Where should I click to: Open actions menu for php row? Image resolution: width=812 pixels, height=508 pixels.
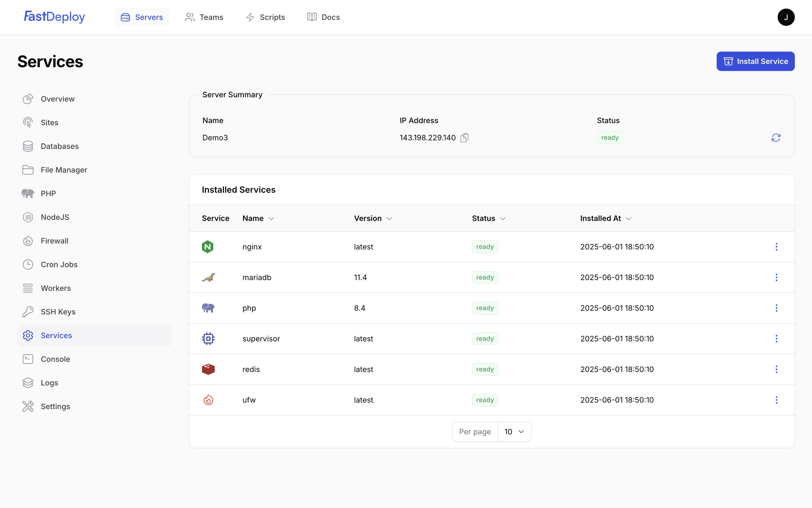click(776, 308)
